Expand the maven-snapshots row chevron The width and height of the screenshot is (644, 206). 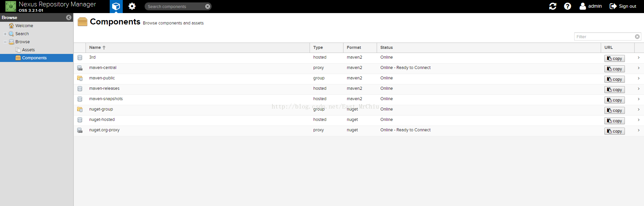[639, 99]
